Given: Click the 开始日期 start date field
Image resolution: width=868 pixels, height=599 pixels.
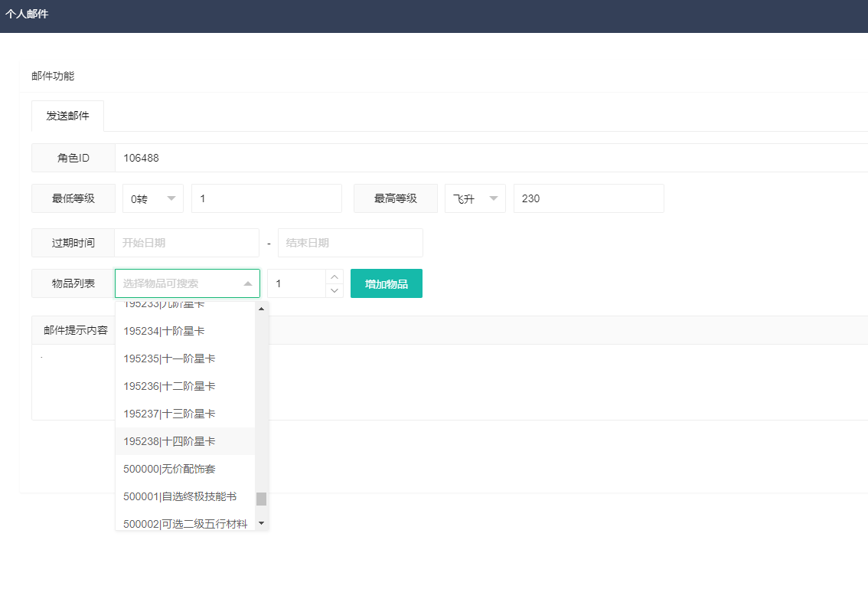Looking at the screenshot, I should [187, 243].
